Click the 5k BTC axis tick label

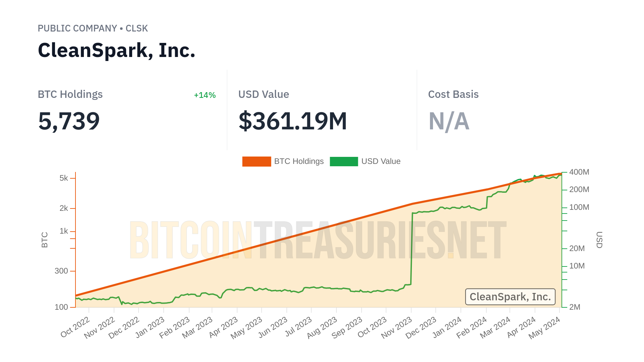[64, 178]
